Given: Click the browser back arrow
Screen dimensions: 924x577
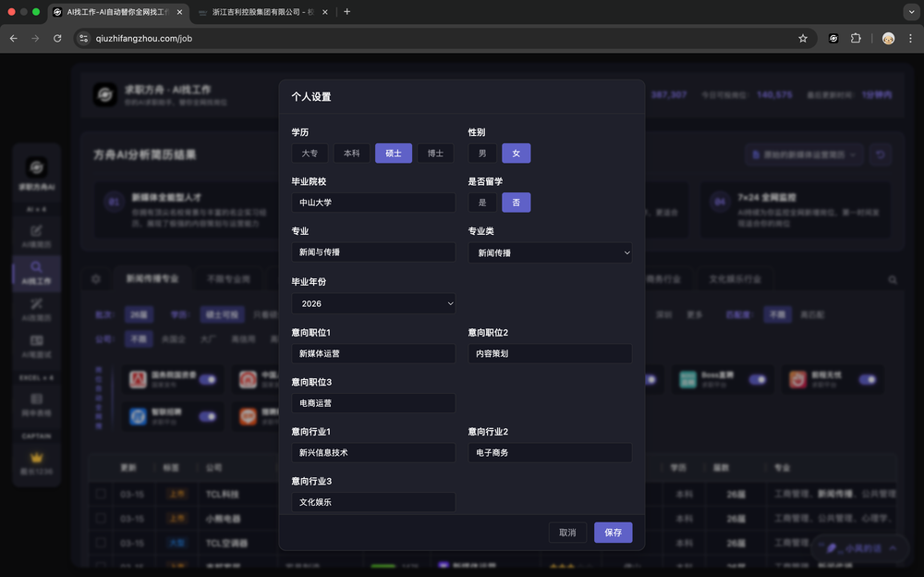Looking at the screenshot, I should tap(14, 38).
